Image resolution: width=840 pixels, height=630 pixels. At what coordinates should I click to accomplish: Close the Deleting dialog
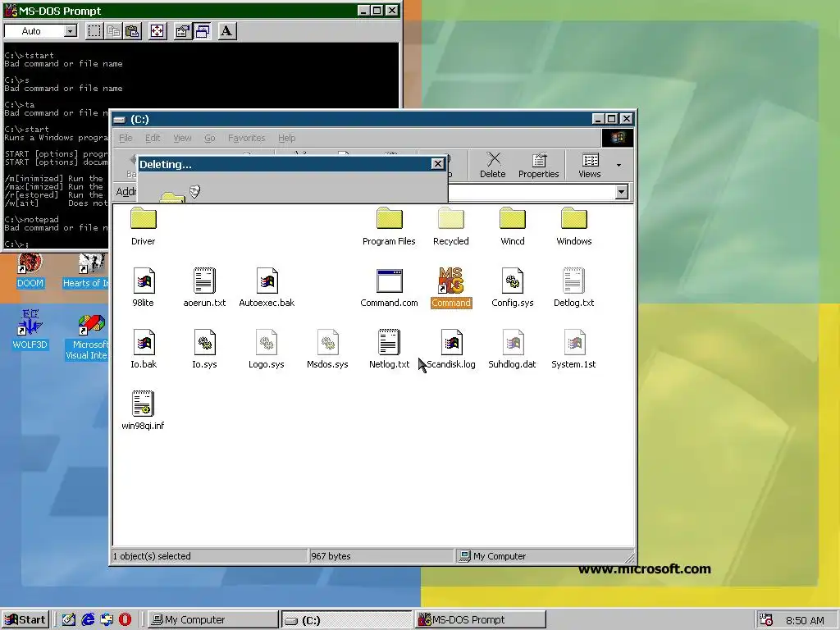coord(438,164)
